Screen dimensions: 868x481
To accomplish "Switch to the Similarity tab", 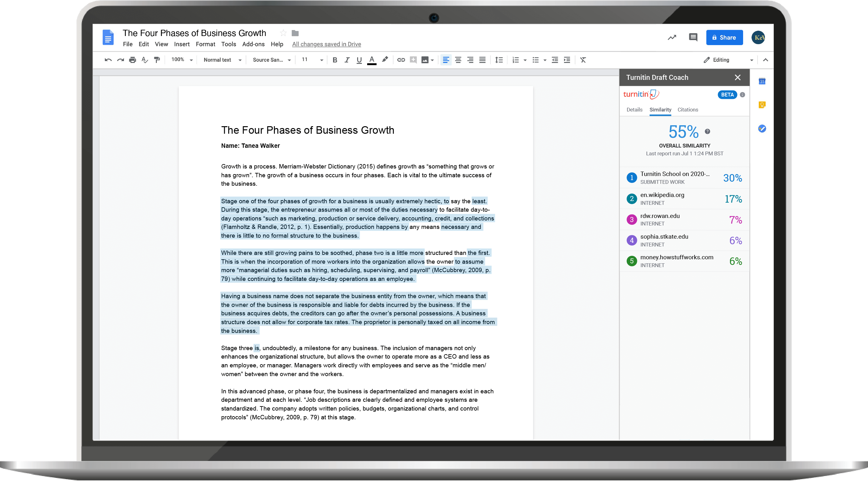I will pyautogui.click(x=660, y=110).
